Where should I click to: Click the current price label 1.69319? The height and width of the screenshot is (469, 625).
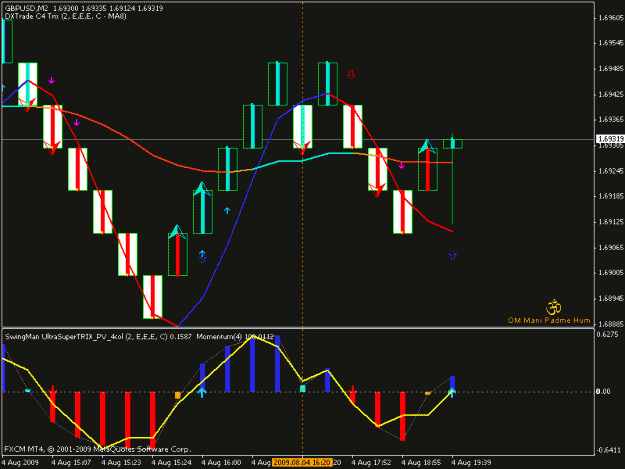(610, 139)
